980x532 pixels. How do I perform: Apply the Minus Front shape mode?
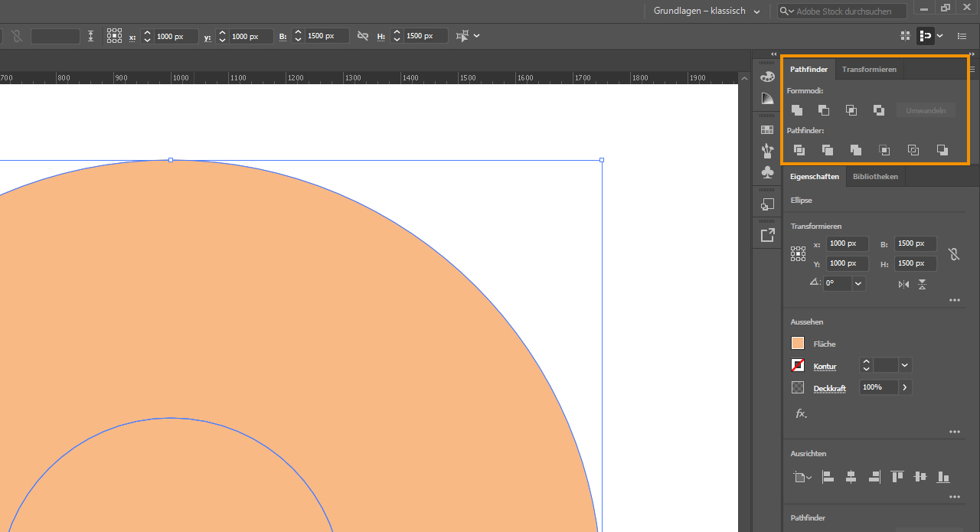[824, 110]
